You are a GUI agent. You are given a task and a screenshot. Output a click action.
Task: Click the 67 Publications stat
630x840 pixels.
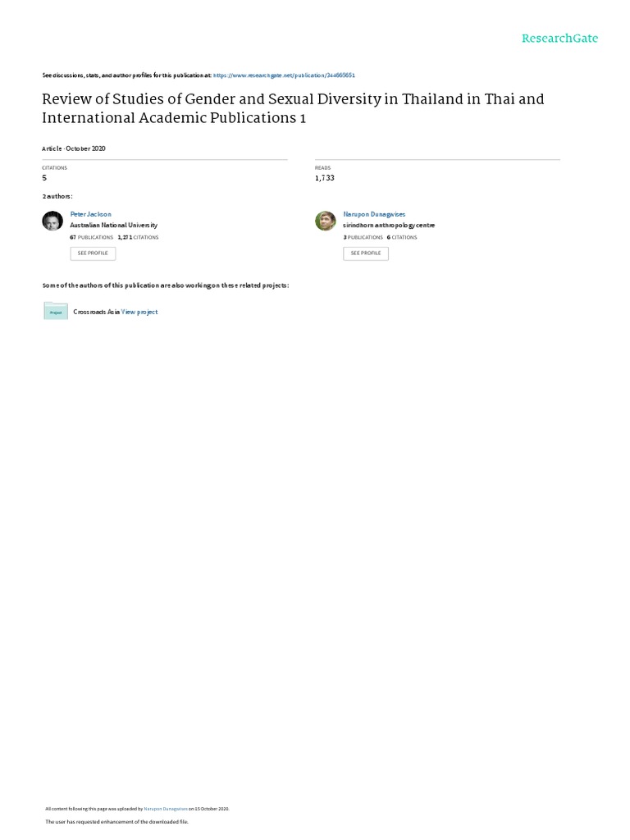pyautogui.click(x=92, y=237)
